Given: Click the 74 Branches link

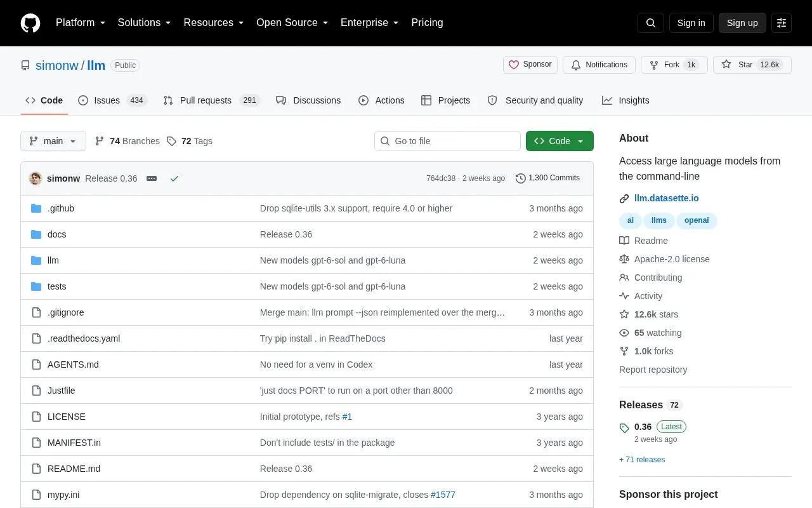Looking at the screenshot, I should [x=128, y=141].
